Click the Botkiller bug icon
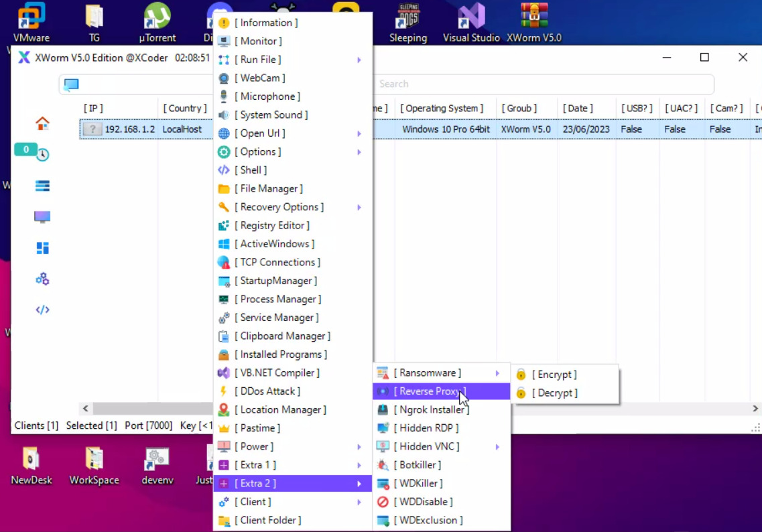Viewport: 762px width, 532px height. click(x=383, y=465)
